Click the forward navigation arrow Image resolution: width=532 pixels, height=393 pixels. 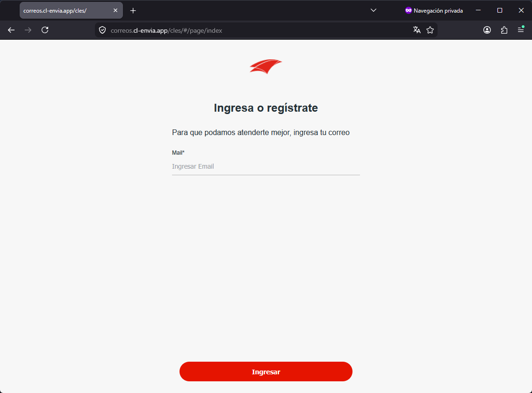pyautogui.click(x=28, y=30)
